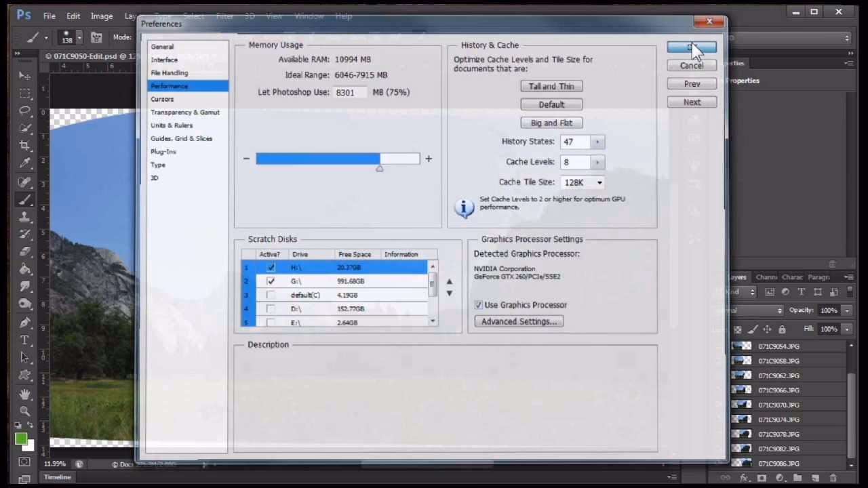
Task: Expand the History States value arrow
Action: click(x=597, y=142)
